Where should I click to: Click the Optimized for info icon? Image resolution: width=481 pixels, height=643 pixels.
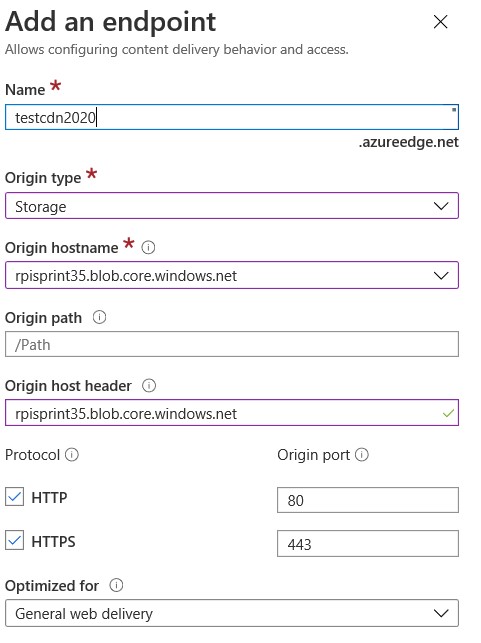(116, 585)
